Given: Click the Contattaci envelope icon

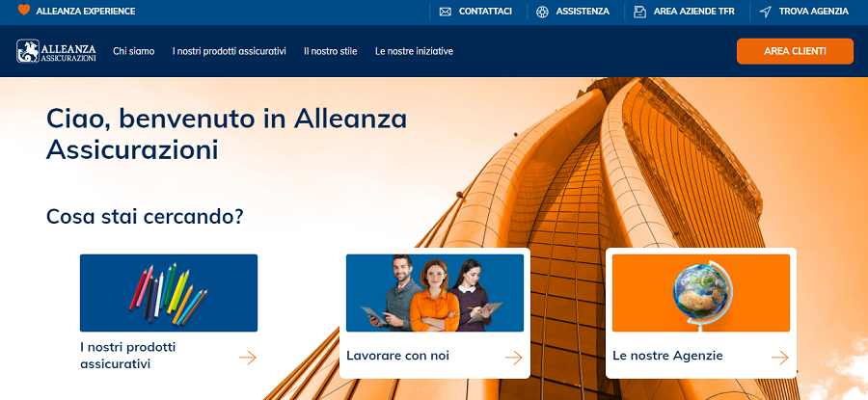Looking at the screenshot, I should click(445, 12).
